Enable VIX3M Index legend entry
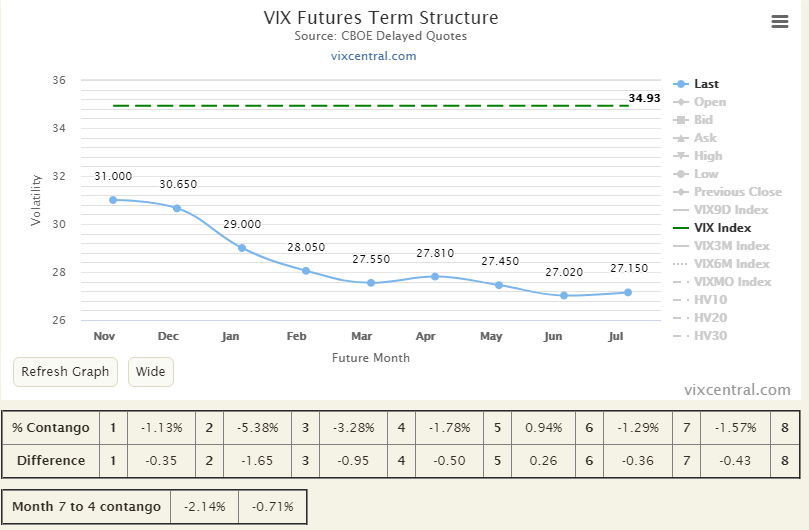Screen dimensions: 809x530 pos(731,246)
